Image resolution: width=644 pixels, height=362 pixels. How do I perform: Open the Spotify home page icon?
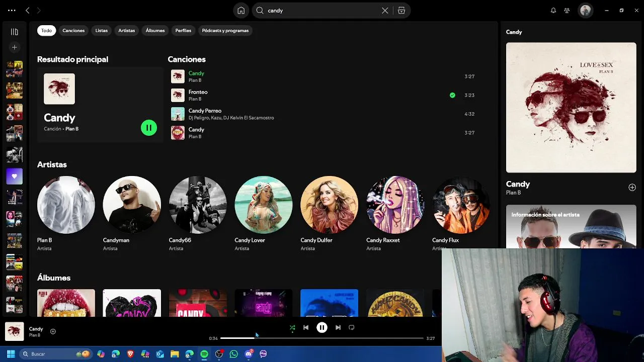click(x=241, y=11)
